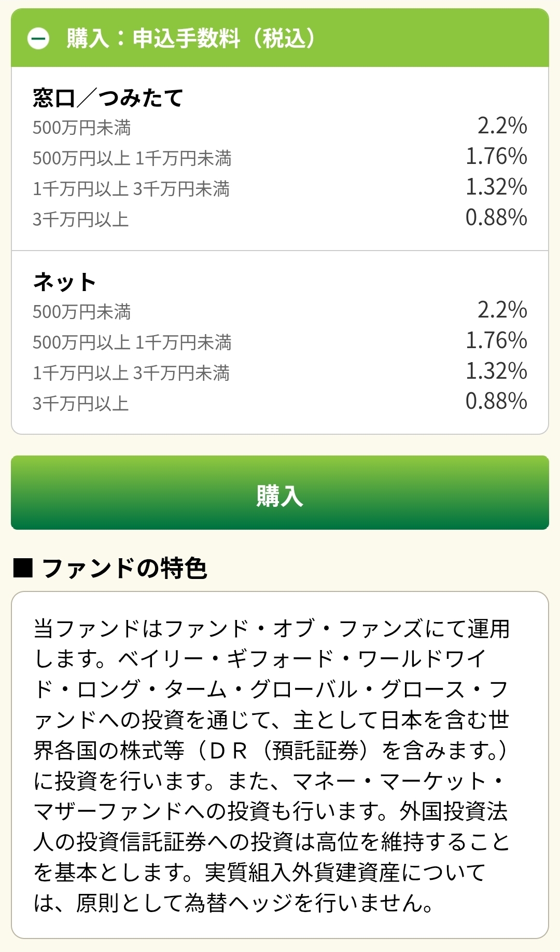Tap 500万円以上1千万円未満 label under ネット
The width and height of the screenshot is (560, 952).
tap(132, 342)
